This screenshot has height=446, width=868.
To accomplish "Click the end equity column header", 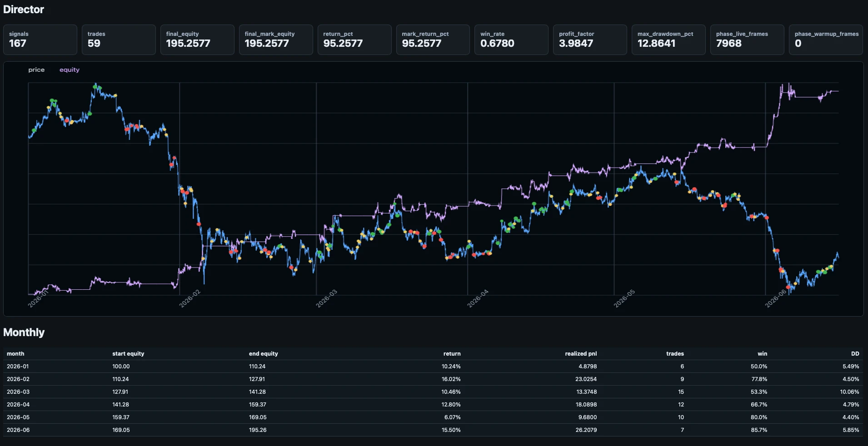I will pos(263,354).
